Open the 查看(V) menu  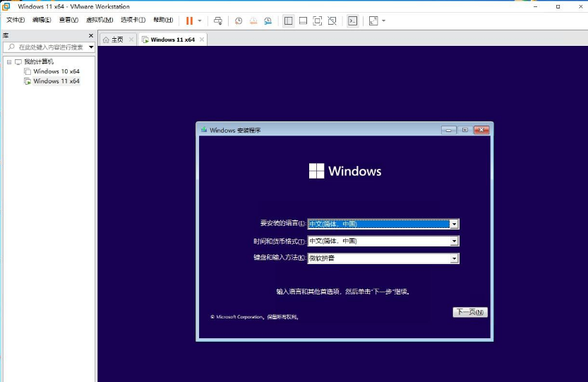(68, 20)
